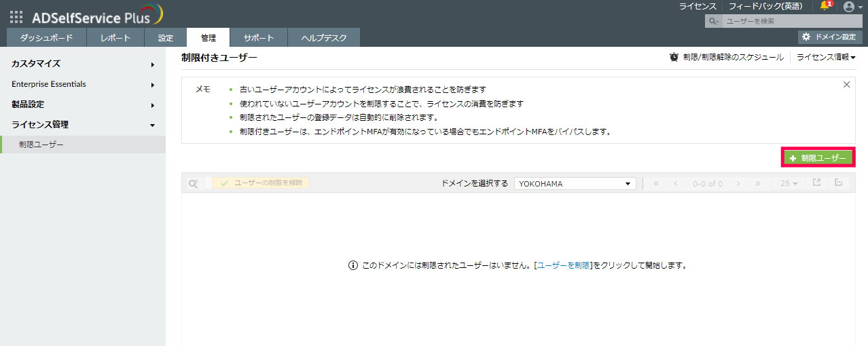Click the ライセンス link in header
The height and width of the screenshot is (346, 868).
[698, 6]
